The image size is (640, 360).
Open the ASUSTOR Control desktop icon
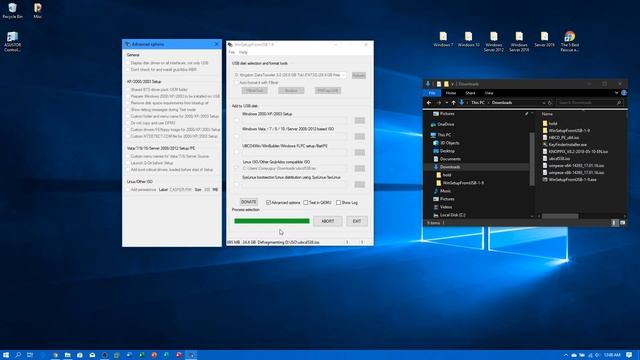coord(12,42)
